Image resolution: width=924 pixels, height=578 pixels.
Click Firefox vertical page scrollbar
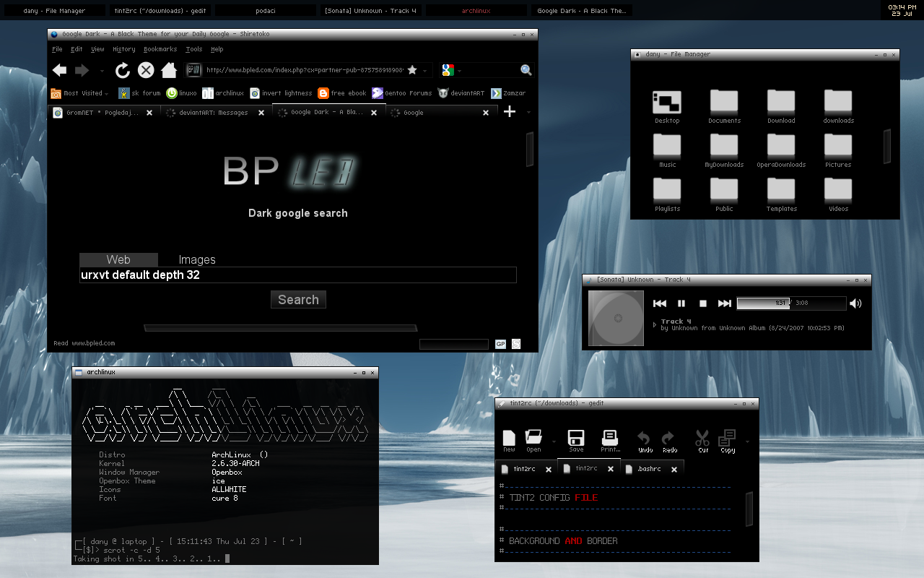pyautogui.click(x=530, y=148)
